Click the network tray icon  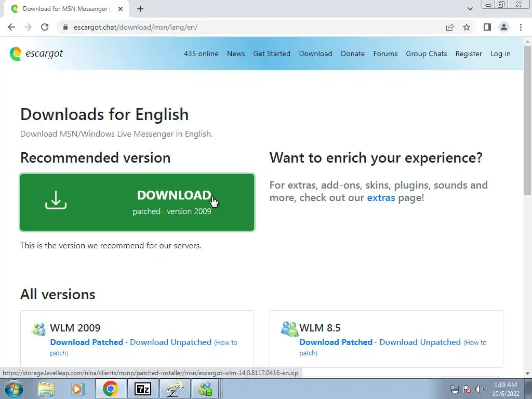pyautogui.click(x=454, y=389)
